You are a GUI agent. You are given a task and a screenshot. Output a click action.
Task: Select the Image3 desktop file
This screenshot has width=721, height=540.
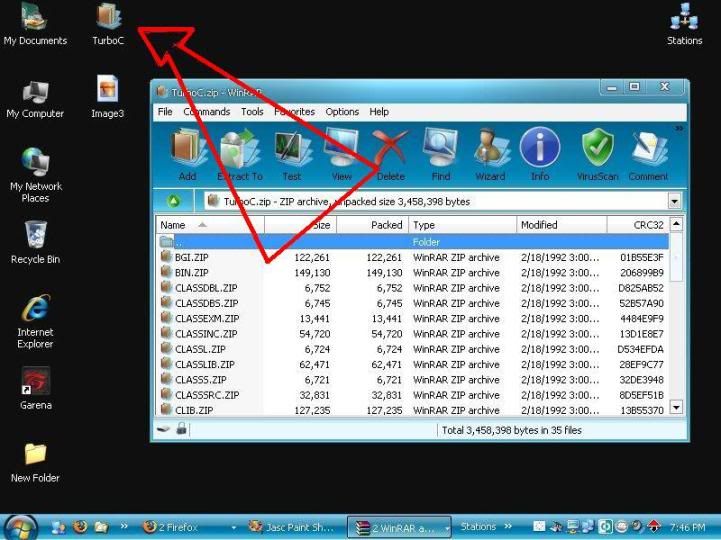(x=108, y=97)
